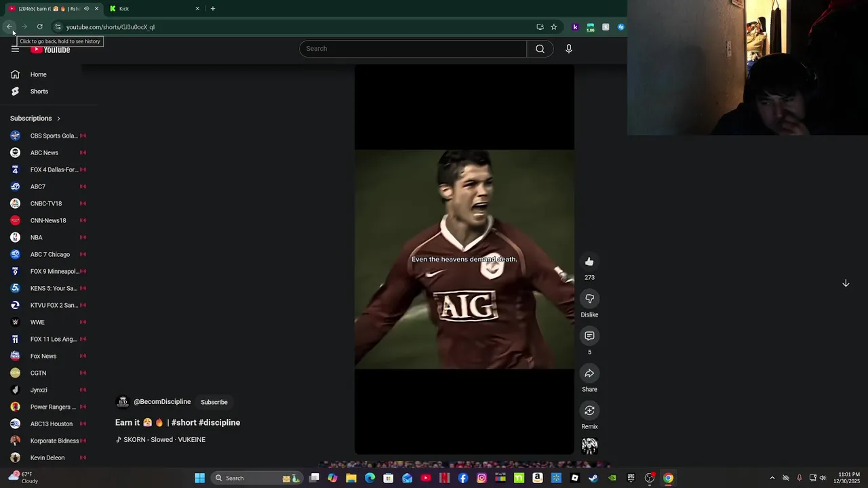
Task: Bookmark this page with the star
Action: click(x=554, y=27)
